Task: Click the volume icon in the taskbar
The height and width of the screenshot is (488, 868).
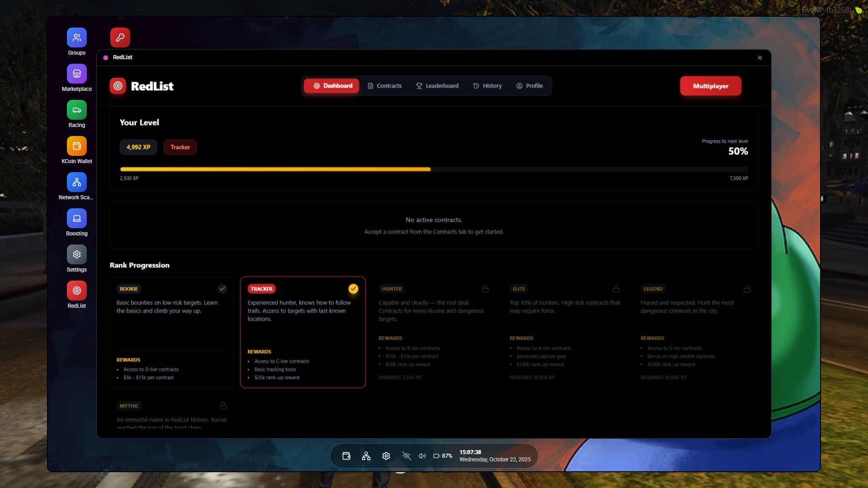Action: (422, 455)
